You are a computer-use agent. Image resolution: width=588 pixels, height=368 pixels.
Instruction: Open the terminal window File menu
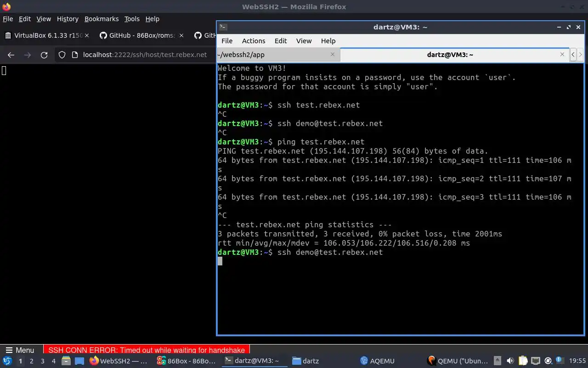click(x=227, y=41)
